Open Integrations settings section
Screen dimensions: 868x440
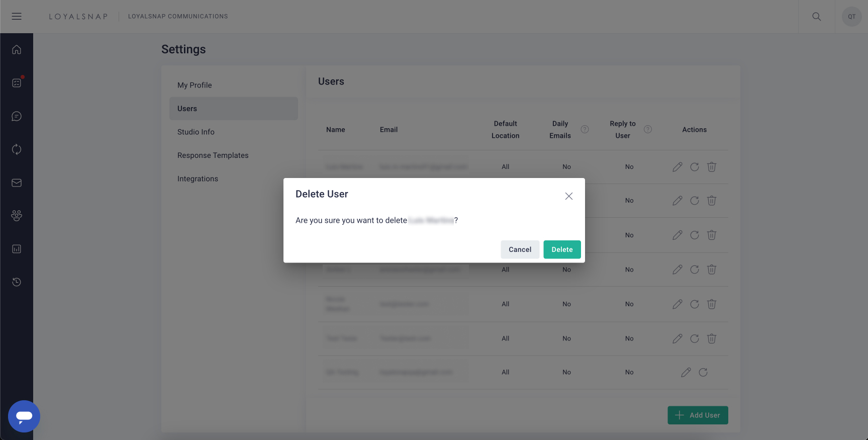tap(234, 179)
